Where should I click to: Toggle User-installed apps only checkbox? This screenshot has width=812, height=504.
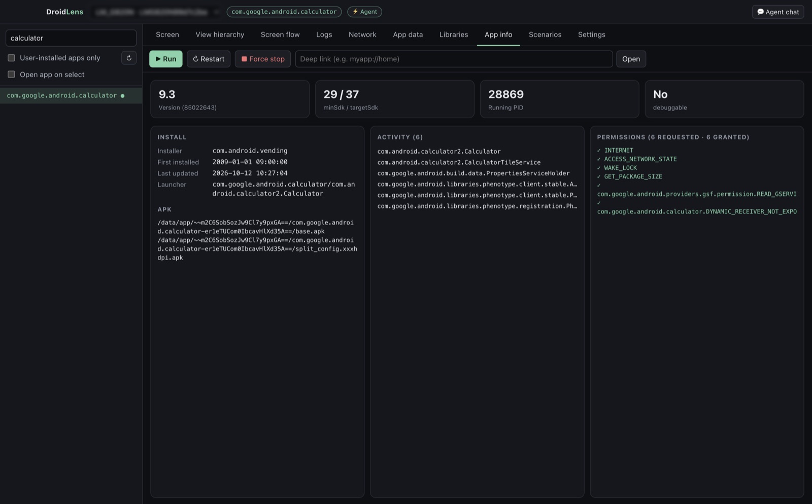pyautogui.click(x=11, y=58)
